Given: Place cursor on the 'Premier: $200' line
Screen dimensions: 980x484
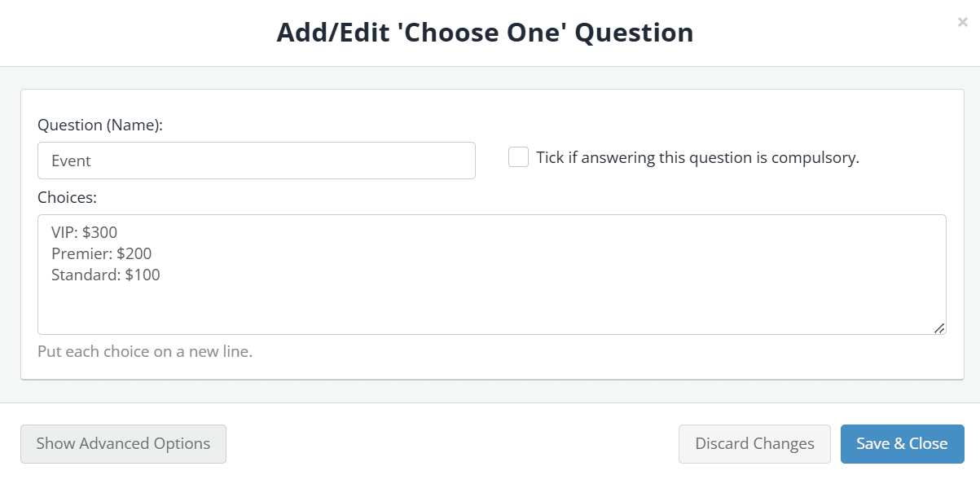Looking at the screenshot, I should [101, 253].
